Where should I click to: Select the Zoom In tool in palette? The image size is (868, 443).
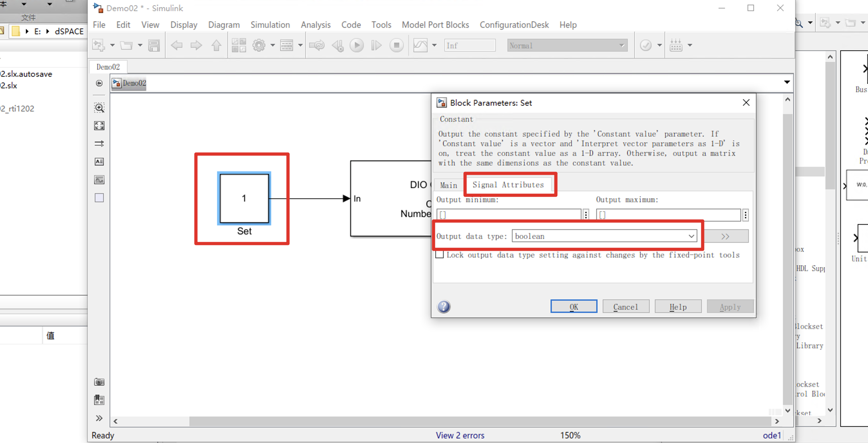tap(99, 108)
